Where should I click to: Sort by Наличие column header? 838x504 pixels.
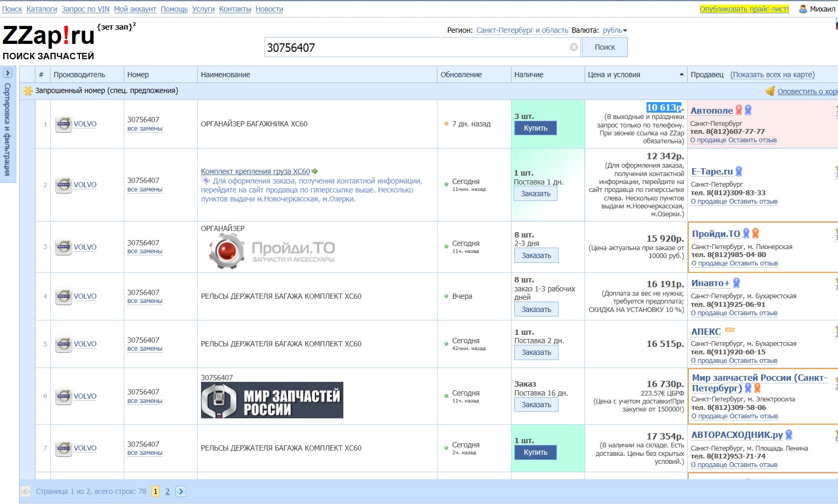(548, 75)
